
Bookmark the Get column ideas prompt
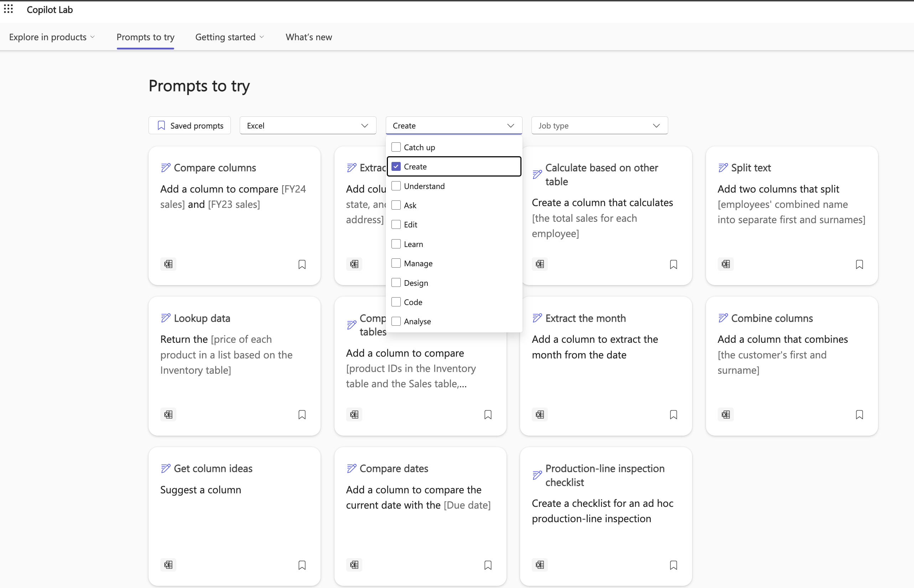click(302, 565)
